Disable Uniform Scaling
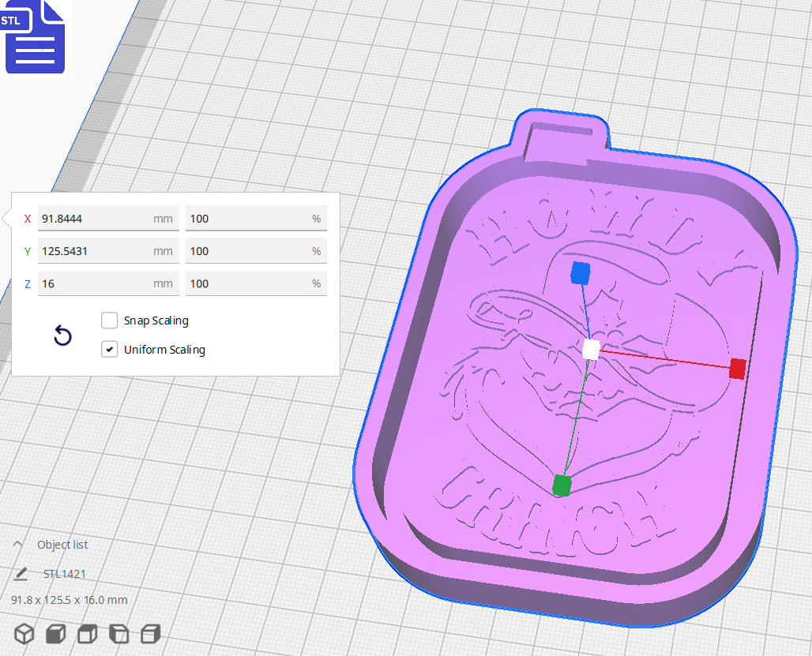The image size is (812, 656). [109, 349]
